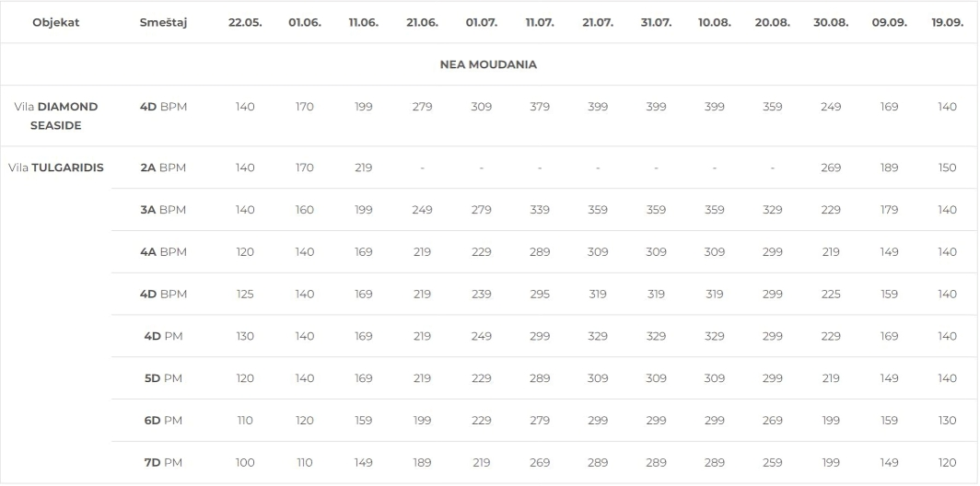Click the Objekat column header
The width and height of the screenshot is (980, 486).
point(55,22)
